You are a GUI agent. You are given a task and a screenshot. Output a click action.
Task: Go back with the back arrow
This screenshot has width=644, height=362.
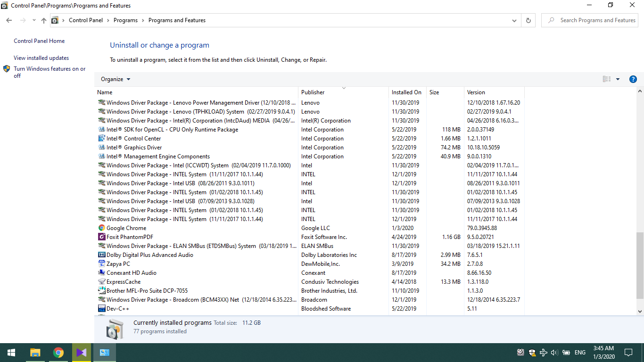9,20
